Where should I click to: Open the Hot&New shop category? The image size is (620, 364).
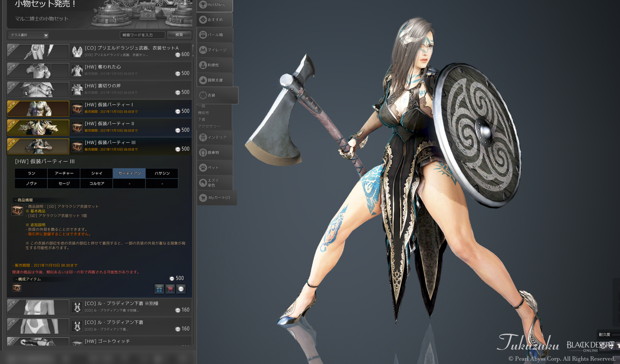(x=215, y=5)
